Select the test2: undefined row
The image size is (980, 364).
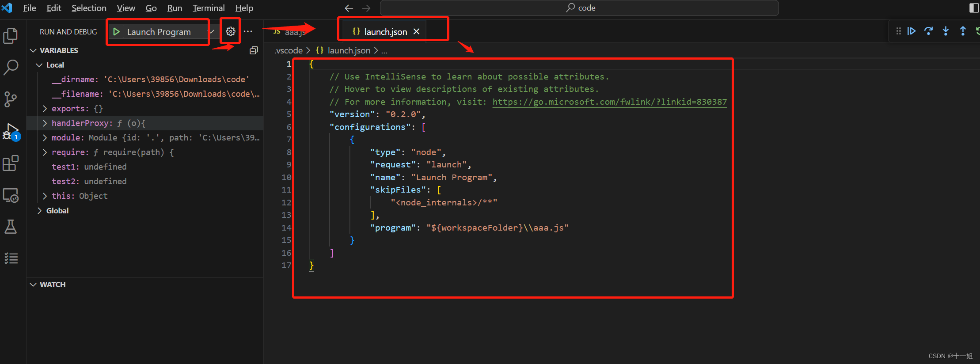click(145, 182)
